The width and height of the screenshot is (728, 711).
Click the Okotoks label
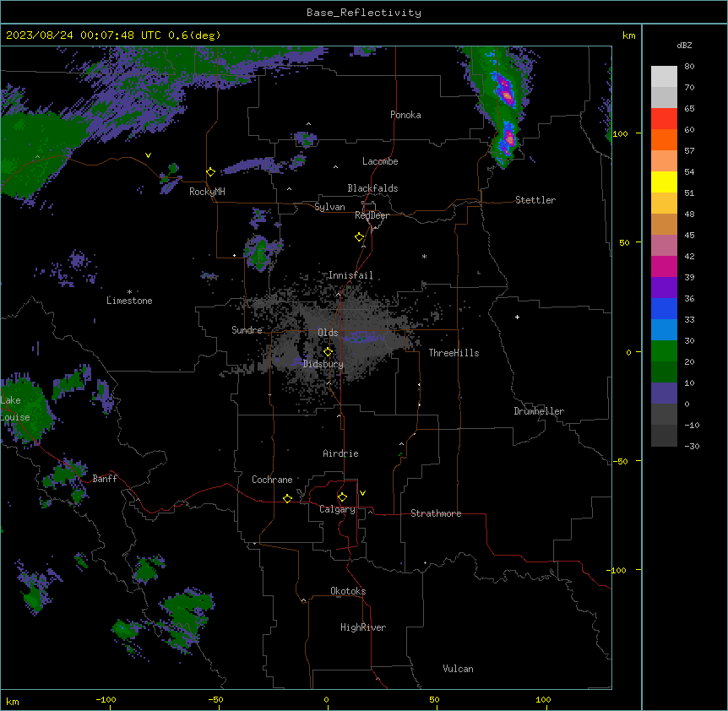pos(348,591)
